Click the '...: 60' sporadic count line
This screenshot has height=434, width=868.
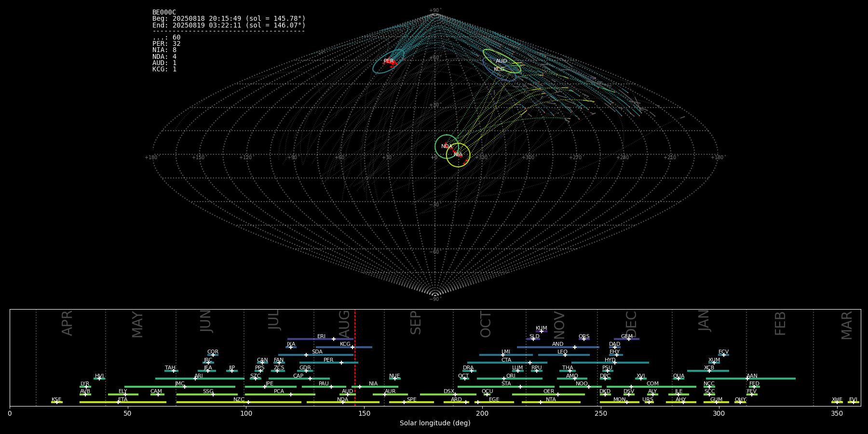coord(166,38)
